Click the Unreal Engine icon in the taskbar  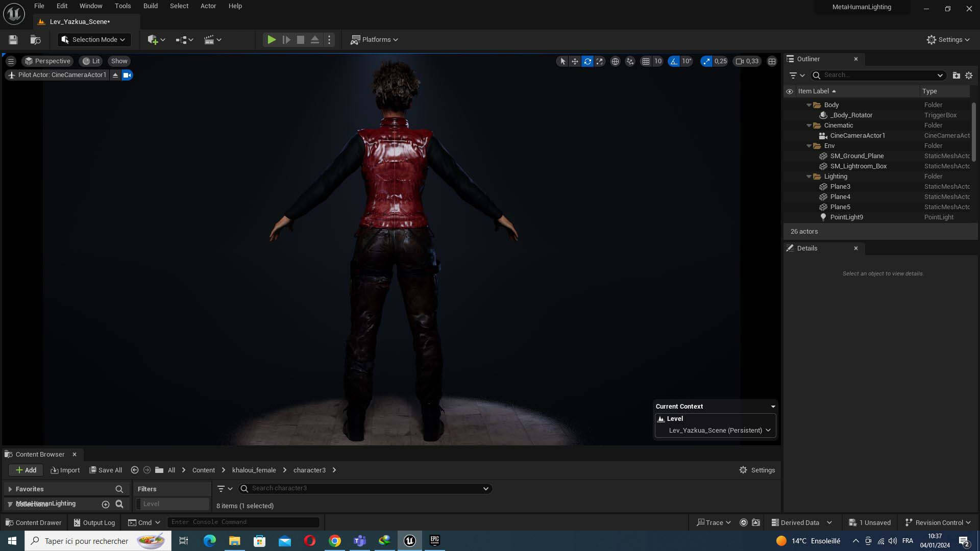pos(409,541)
